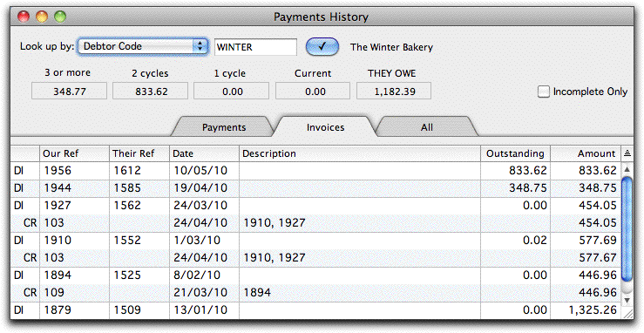
Task: Switch to the All tab
Action: pos(427,127)
